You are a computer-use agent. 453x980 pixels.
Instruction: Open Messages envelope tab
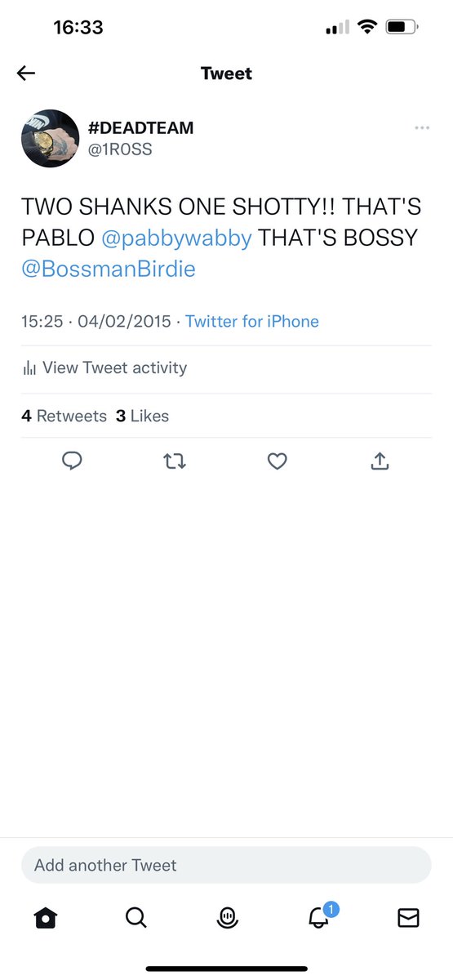[408, 918]
